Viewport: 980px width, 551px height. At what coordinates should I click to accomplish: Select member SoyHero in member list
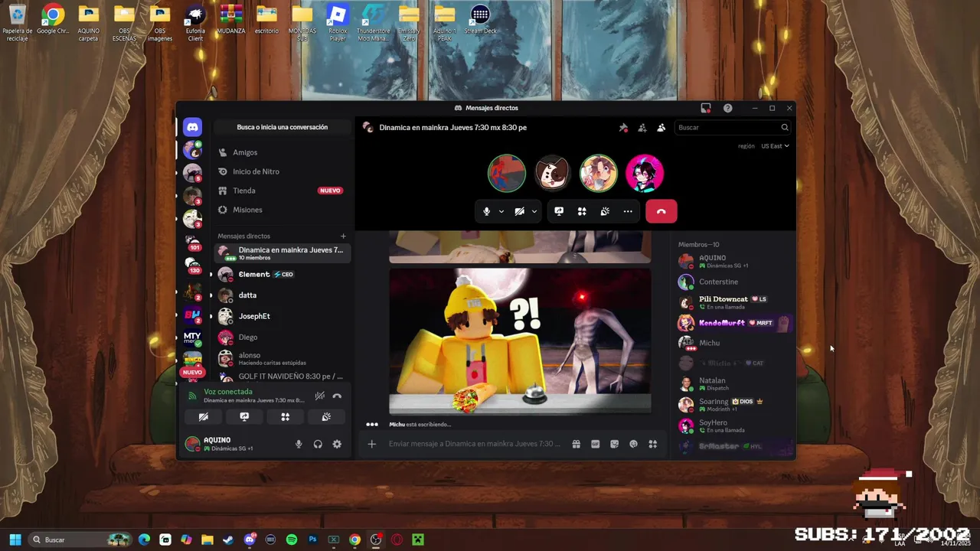pyautogui.click(x=733, y=425)
